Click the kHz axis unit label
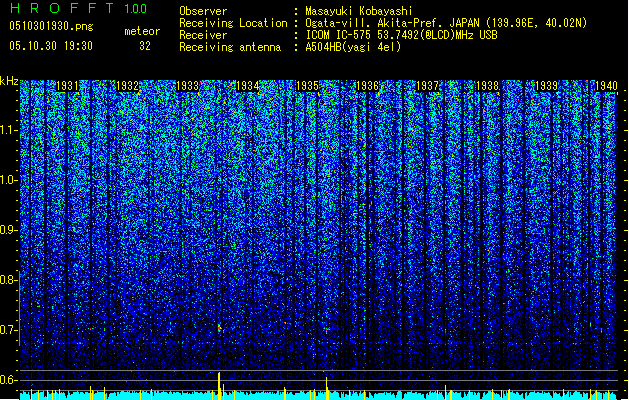The image size is (629, 400). (x=9, y=81)
